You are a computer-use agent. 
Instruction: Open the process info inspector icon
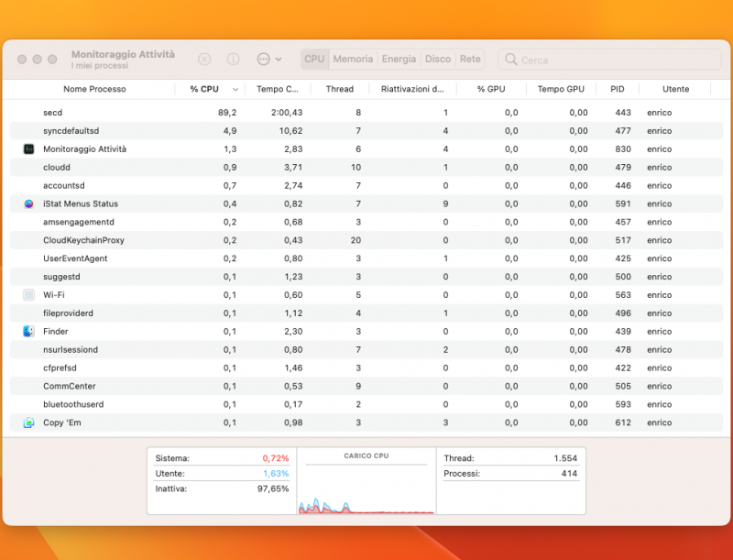233,59
